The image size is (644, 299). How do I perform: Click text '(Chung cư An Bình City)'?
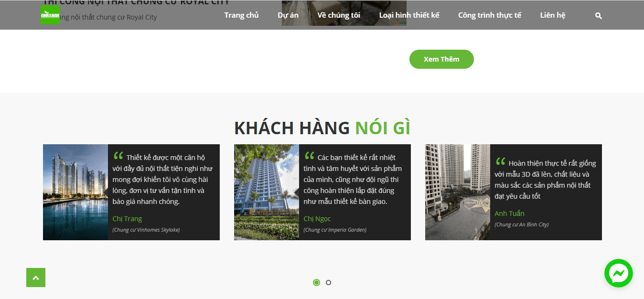[522, 224]
